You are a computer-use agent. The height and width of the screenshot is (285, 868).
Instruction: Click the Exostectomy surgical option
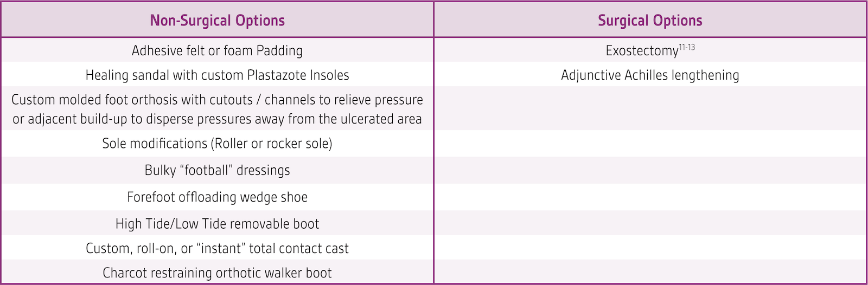click(x=642, y=51)
